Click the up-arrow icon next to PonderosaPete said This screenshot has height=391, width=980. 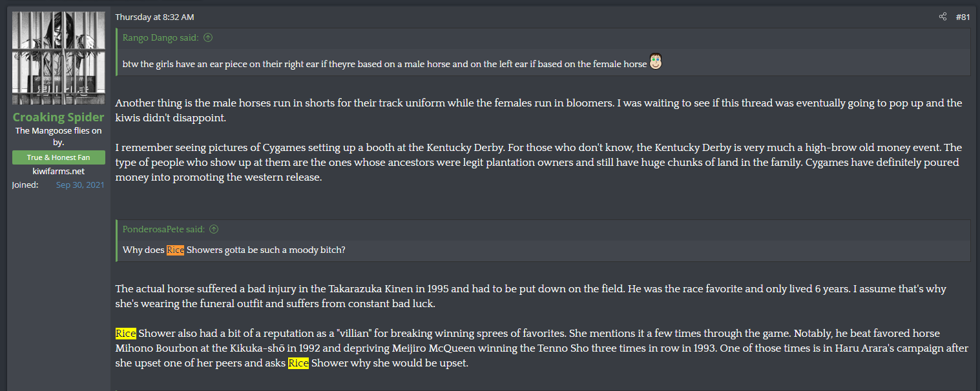point(214,229)
